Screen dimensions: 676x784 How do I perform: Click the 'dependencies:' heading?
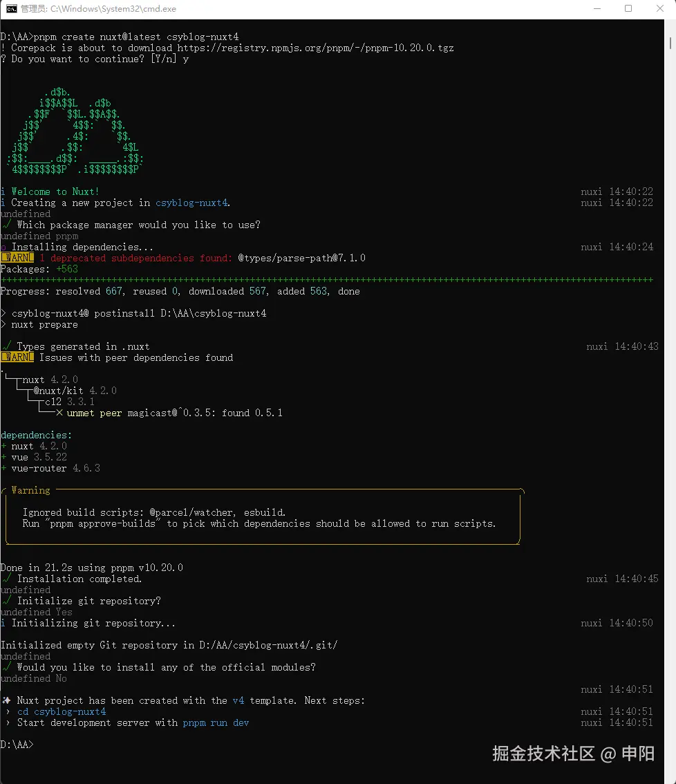[37, 435]
